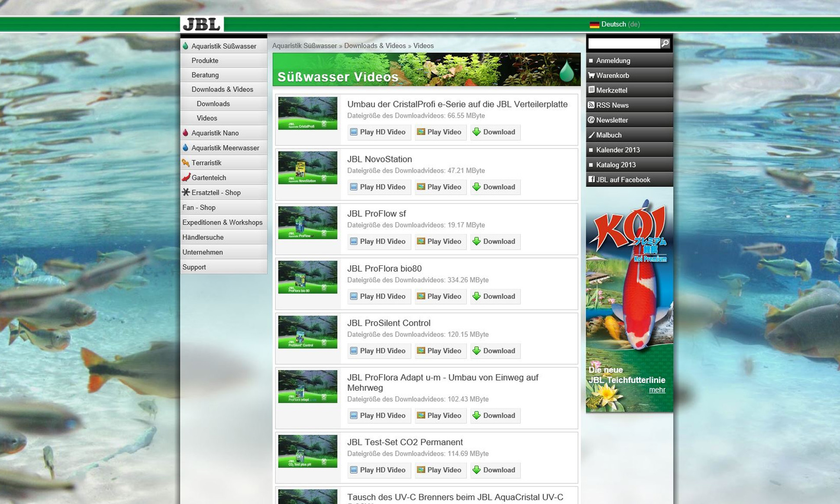Click the JBL ProFlow sf thumbnail
Screen dimensions: 840x504
[307, 223]
